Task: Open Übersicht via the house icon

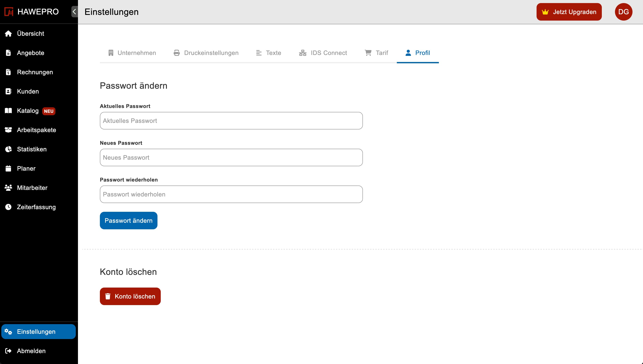Action: coord(8,34)
